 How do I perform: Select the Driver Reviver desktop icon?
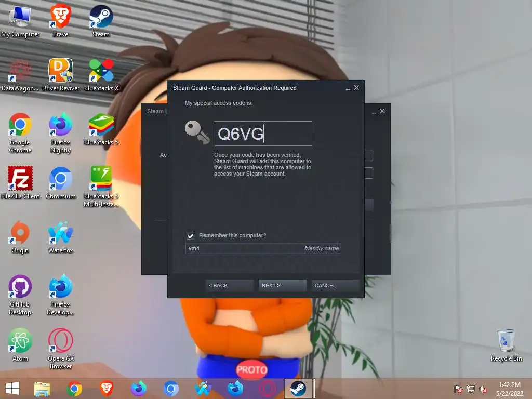61,75
